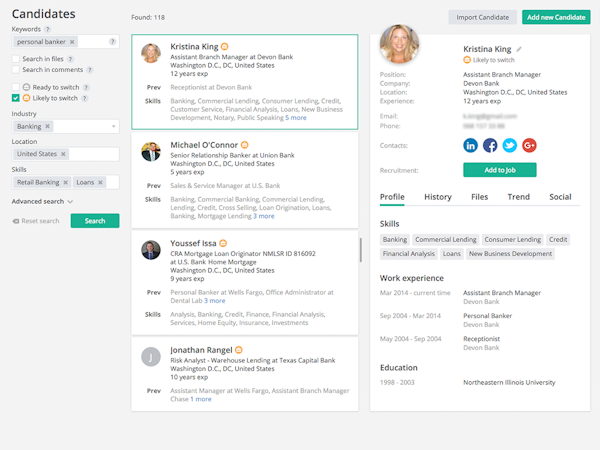Check the Ready to switch option
The height and width of the screenshot is (450, 600).
[15, 88]
